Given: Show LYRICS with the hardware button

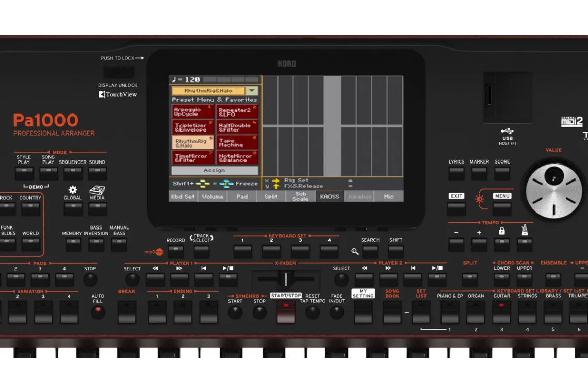Looking at the screenshot, I should click(x=456, y=173).
